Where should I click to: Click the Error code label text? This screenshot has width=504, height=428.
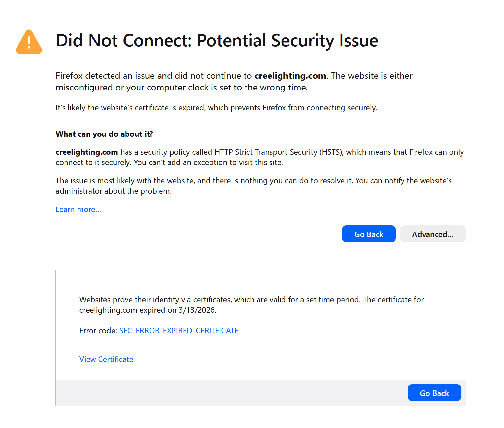coord(98,331)
